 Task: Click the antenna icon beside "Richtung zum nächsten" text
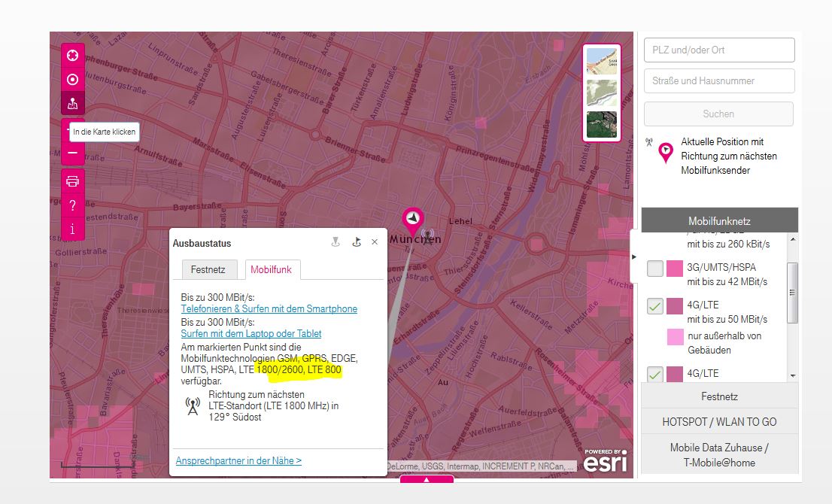(193, 406)
